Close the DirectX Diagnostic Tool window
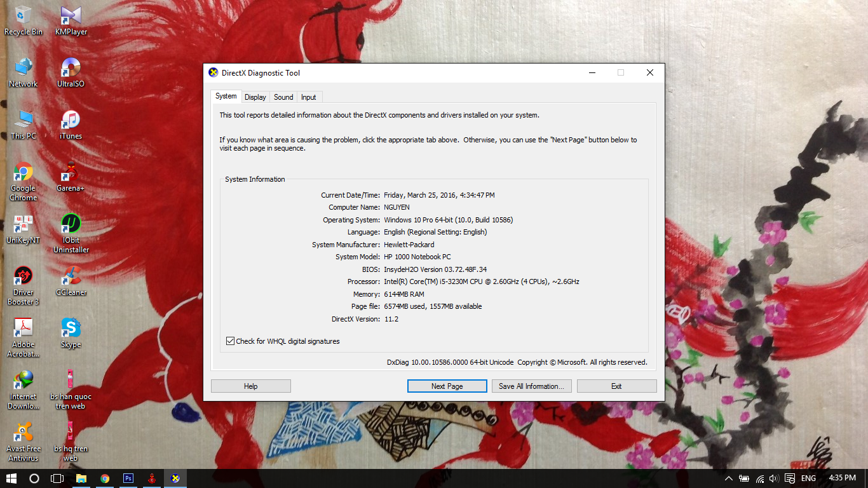Viewport: 868px width, 488px height. [649, 72]
